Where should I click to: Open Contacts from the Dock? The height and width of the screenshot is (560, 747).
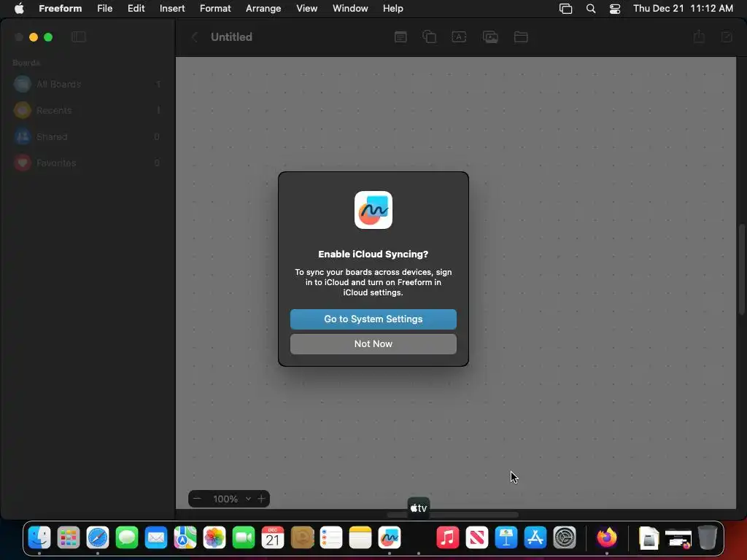(x=302, y=538)
